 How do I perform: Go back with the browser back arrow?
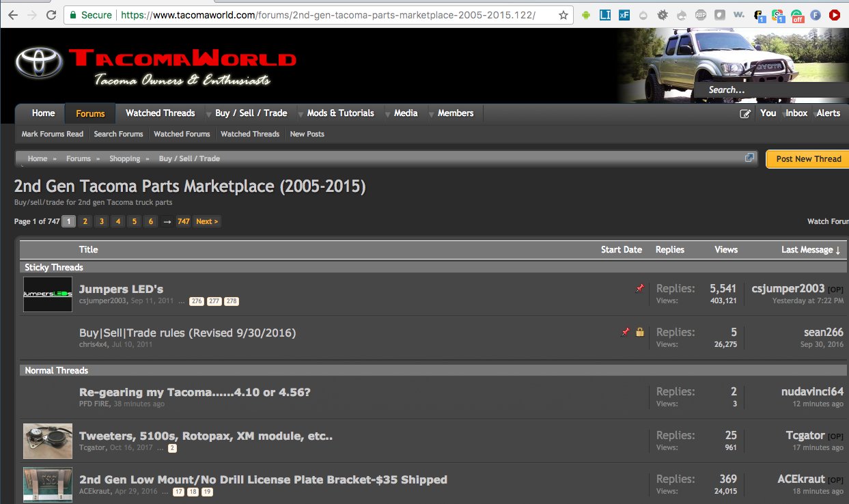tap(13, 14)
